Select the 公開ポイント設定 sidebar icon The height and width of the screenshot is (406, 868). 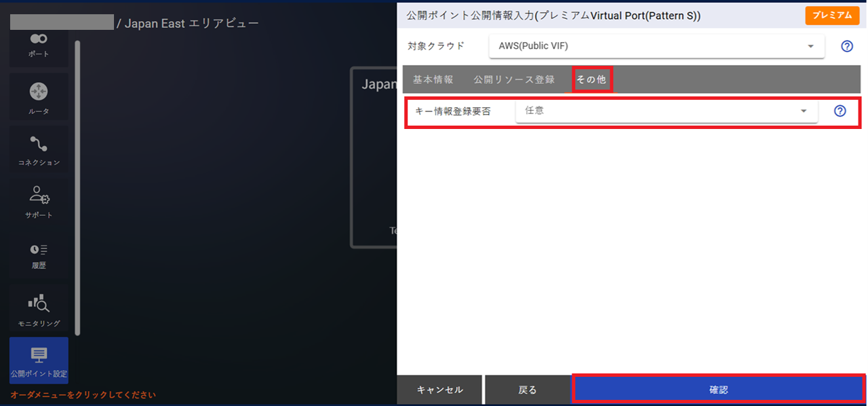pyautogui.click(x=38, y=360)
